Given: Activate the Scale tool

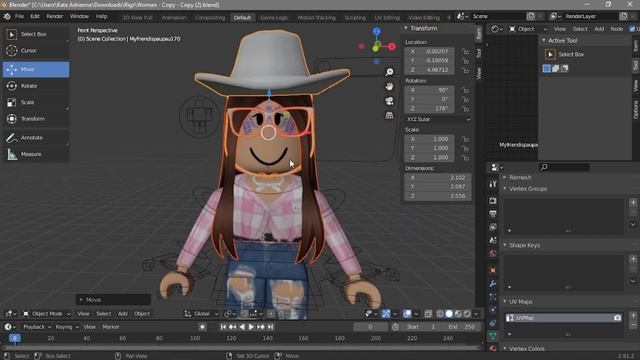Looking at the screenshot, I should click(x=36, y=102).
